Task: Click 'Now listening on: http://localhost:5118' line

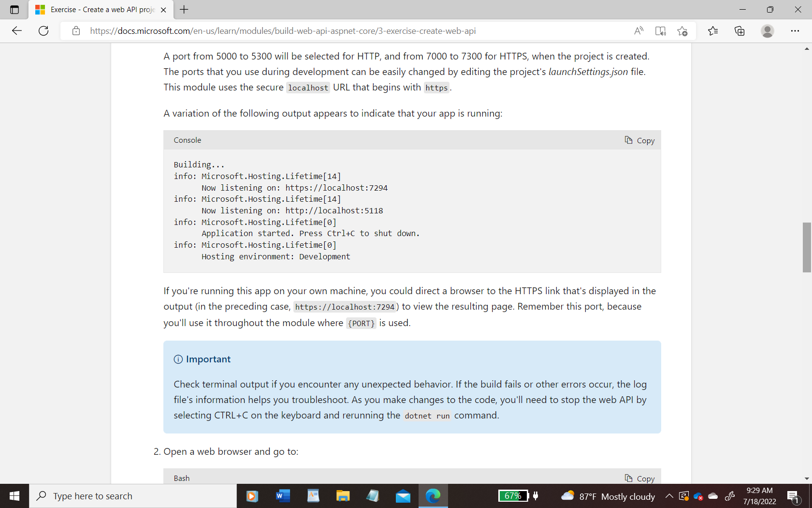Action: click(x=292, y=210)
